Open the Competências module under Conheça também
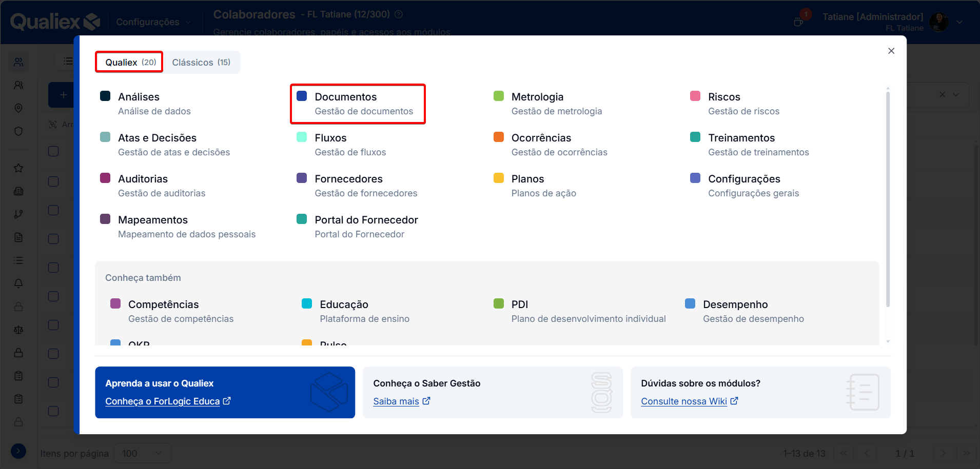This screenshot has width=980, height=469. coord(172,311)
